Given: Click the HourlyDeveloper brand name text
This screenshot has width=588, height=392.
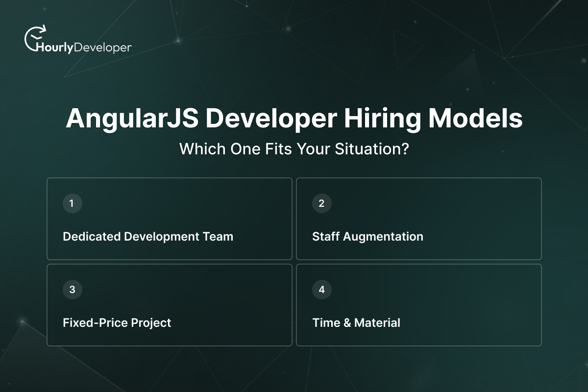Looking at the screenshot, I should click(85, 48).
